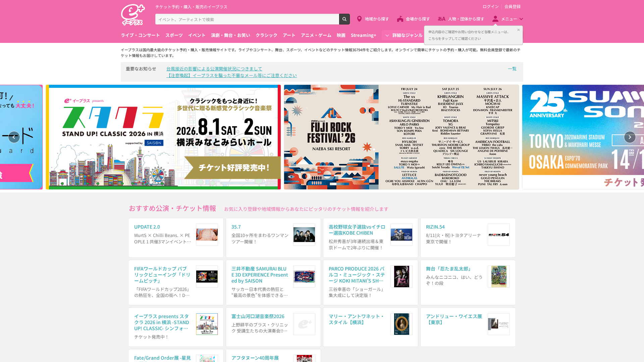644x362 pixels.
Task: Click the map pin icon for area search
Action: tap(359, 19)
